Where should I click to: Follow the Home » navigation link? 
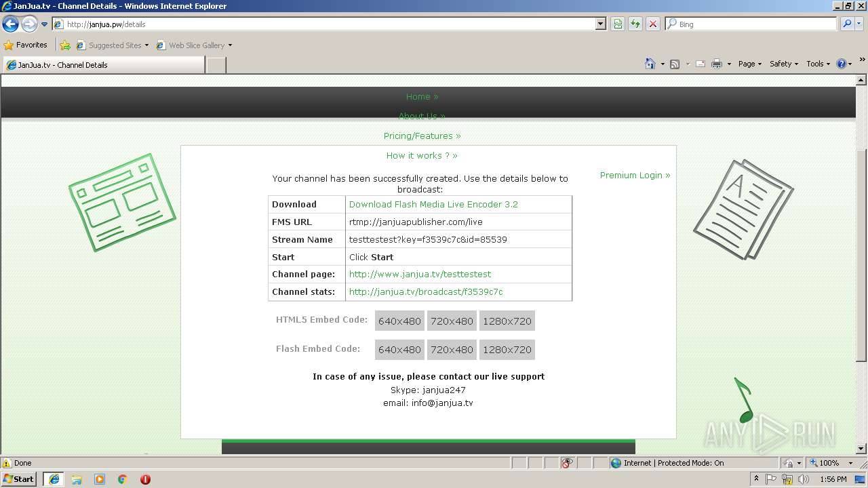tap(422, 97)
